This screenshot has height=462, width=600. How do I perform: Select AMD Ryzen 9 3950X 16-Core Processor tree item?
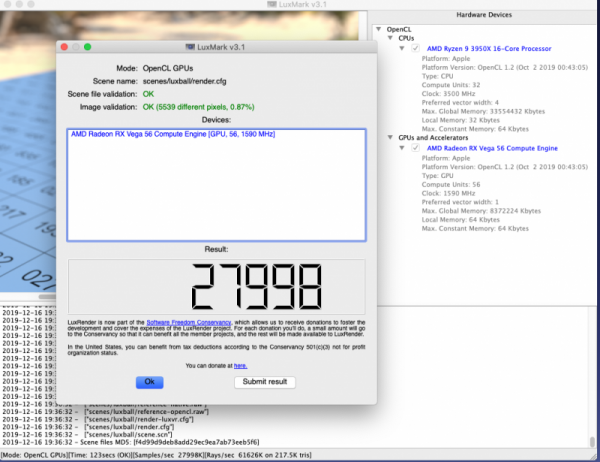[489, 49]
